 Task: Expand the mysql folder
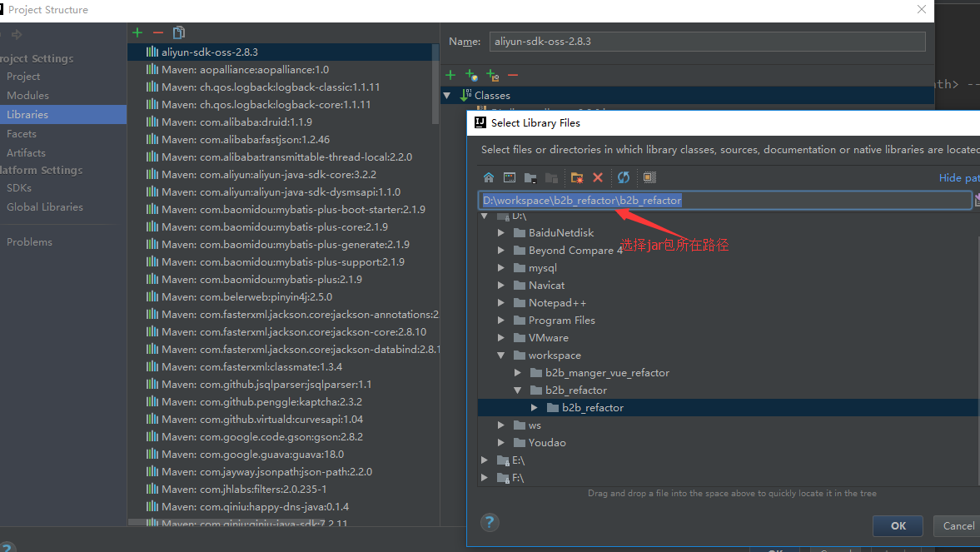(501, 267)
